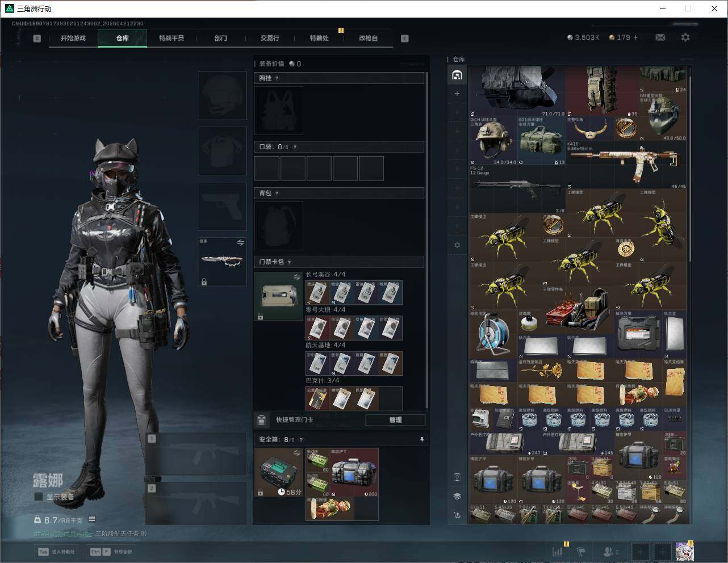Click the empty primary weapon slot 1
This screenshot has height=563, width=728.
pyautogui.click(x=196, y=454)
